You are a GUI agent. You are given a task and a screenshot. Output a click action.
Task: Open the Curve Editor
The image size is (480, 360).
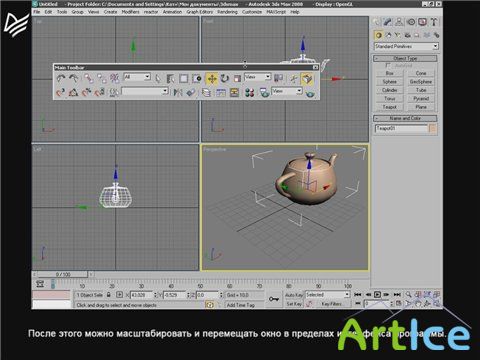tap(220, 92)
